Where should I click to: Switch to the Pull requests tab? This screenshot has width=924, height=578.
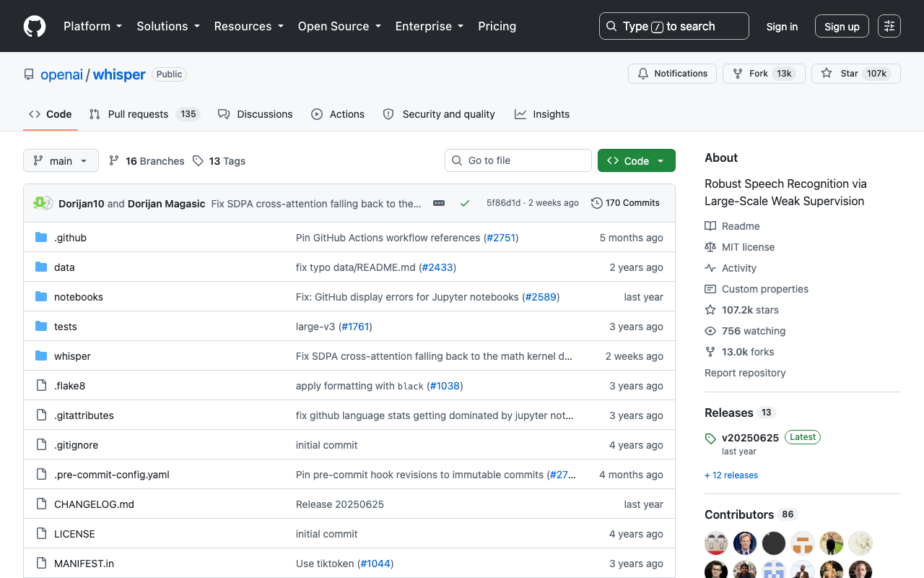pyautogui.click(x=144, y=114)
